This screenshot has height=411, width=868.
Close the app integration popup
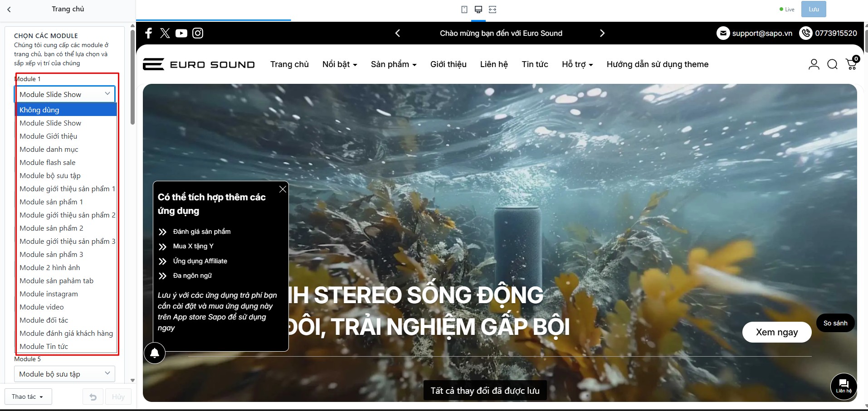pos(283,189)
